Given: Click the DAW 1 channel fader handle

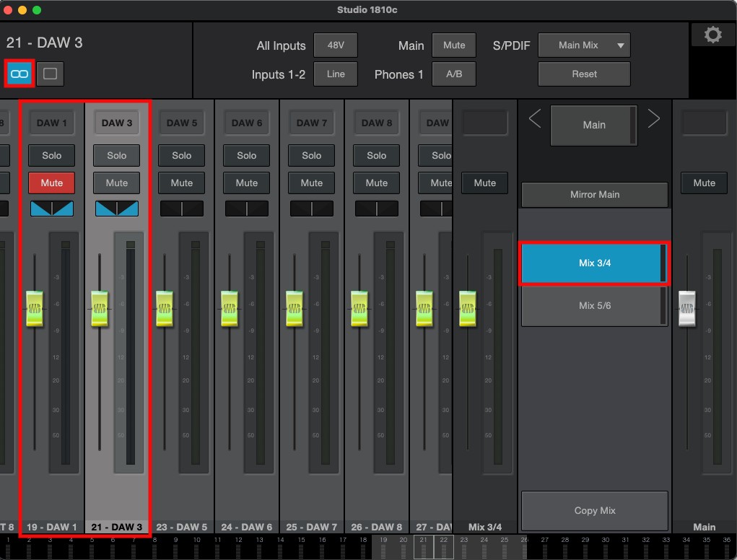Looking at the screenshot, I should (35, 309).
